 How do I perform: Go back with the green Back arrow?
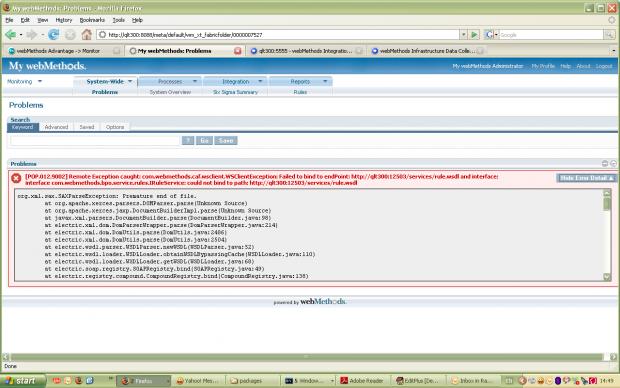(11, 35)
